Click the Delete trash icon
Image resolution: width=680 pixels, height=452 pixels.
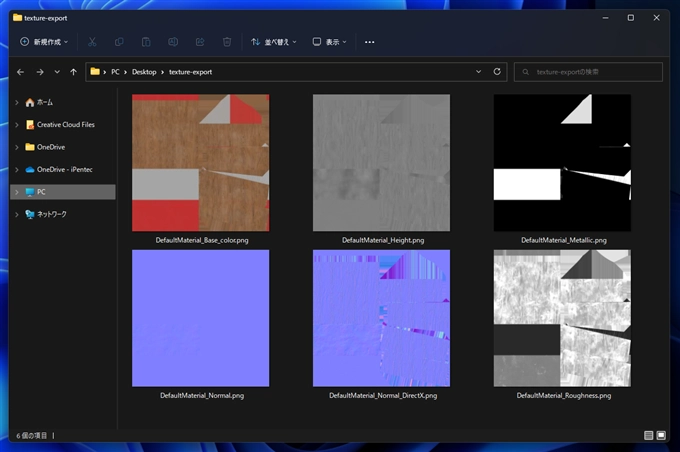coord(227,42)
